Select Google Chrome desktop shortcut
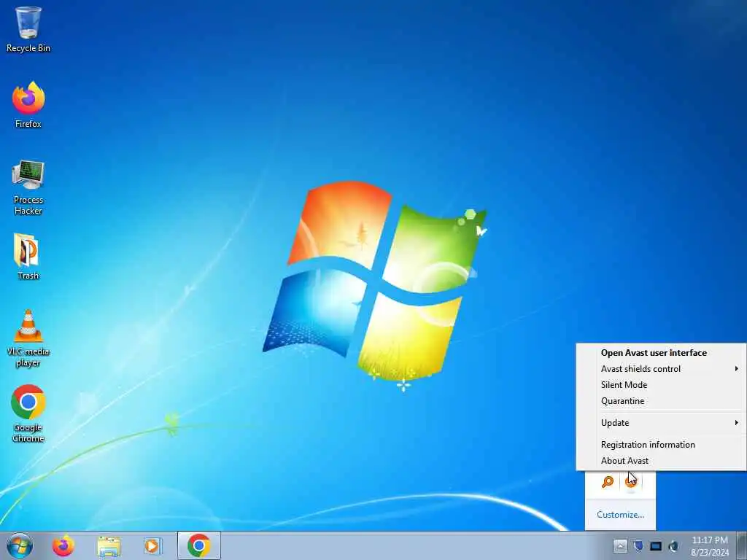The height and width of the screenshot is (560, 747). click(x=28, y=413)
